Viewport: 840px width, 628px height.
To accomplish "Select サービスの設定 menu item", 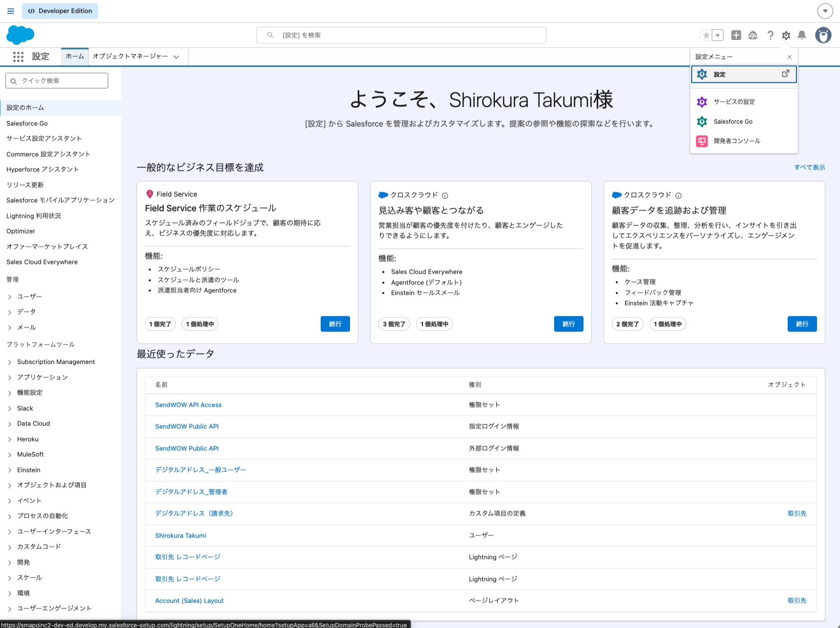I will pyautogui.click(x=744, y=102).
